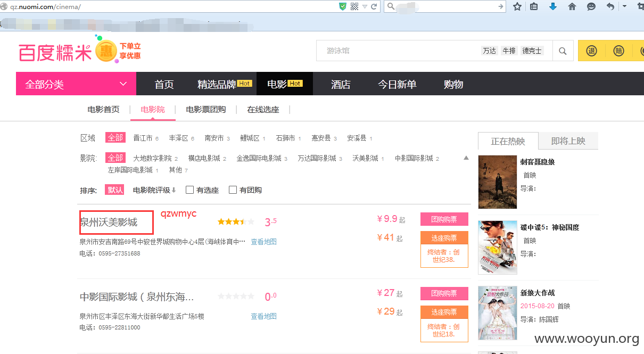The width and height of the screenshot is (644, 354).
Task: Switch to the 电影票团购 sub-tab
Action: coord(206,110)
